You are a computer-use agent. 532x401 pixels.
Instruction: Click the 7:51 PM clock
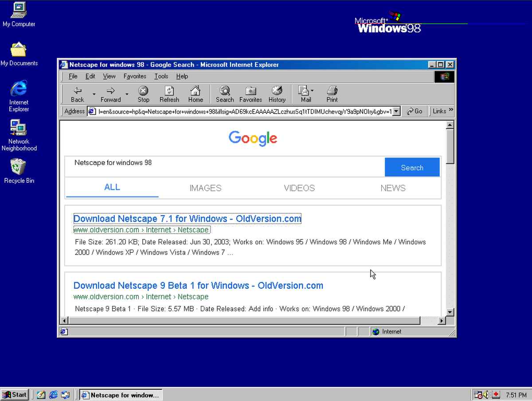pyautogui.click(x=516, y=395)
